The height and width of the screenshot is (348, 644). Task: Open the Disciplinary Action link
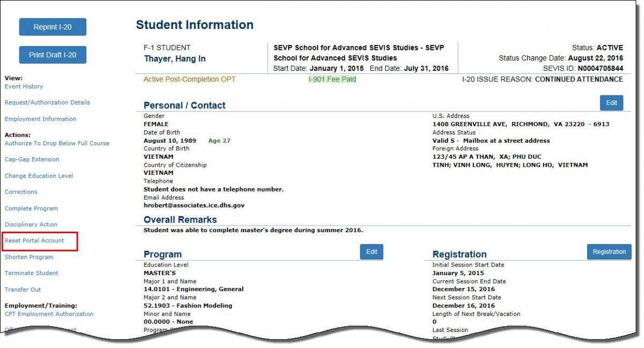pyautogui.click(x=31, y=225)
